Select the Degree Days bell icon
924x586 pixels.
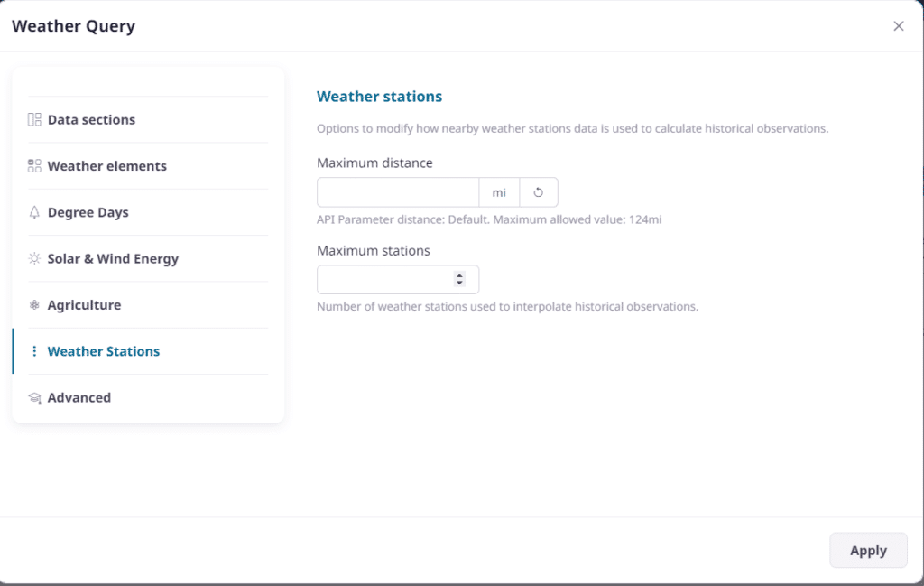click(x=32, y=212)
